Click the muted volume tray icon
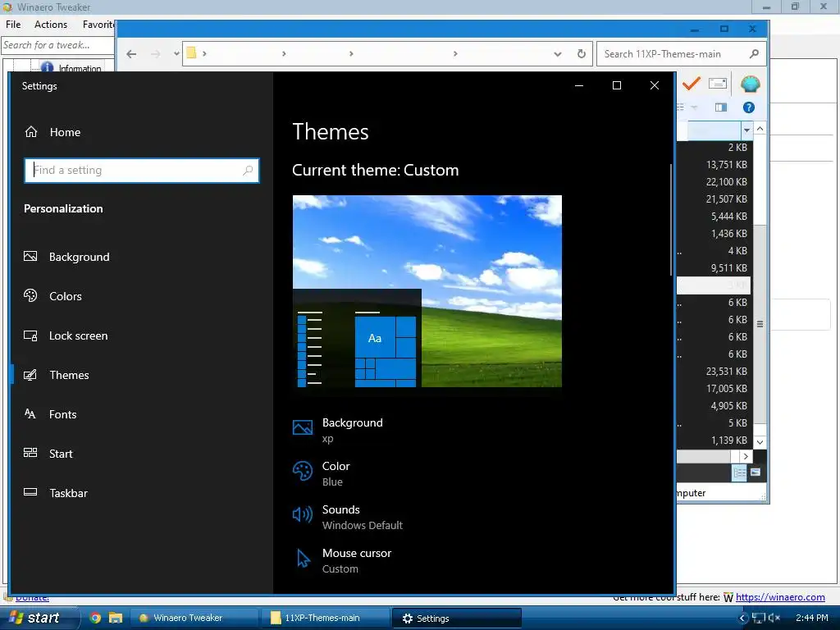Screen dimensions: 840x630 tap(774, 619)
